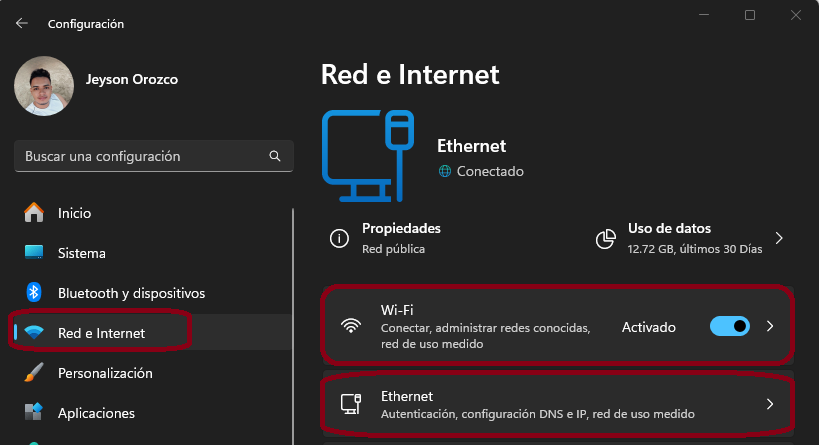Click the sidebar vertical scrollbar
819x445 pixels.
tap(293, 320)
